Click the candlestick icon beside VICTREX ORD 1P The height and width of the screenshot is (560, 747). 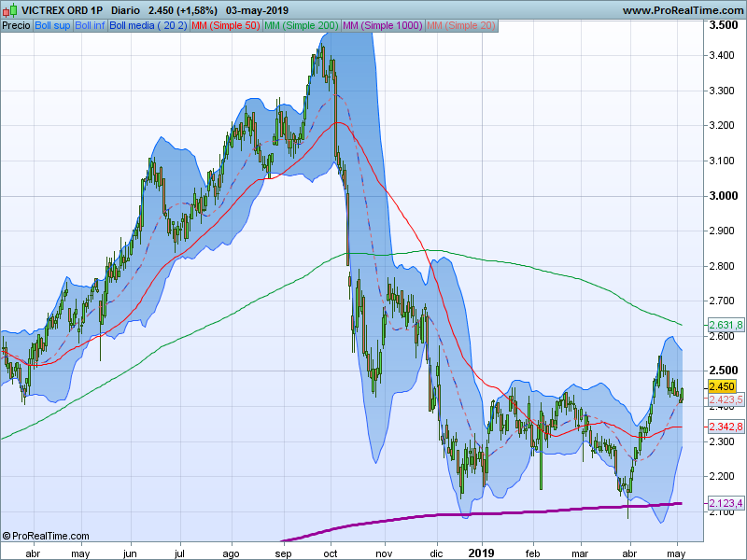pyautogui.click(x=10, y=10)
